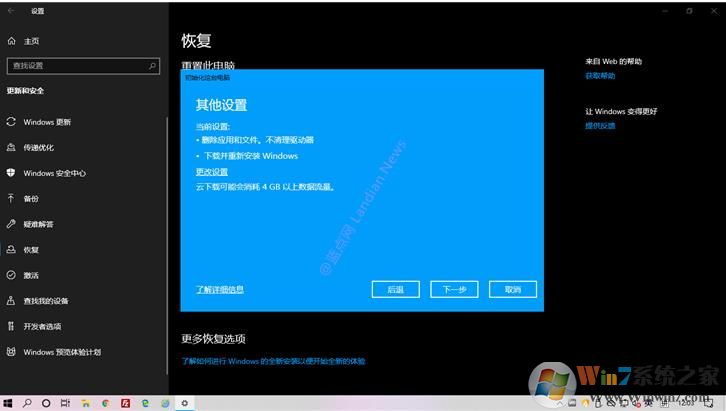Open the Windows 全新安装 learn-more link

pos(273,361)
